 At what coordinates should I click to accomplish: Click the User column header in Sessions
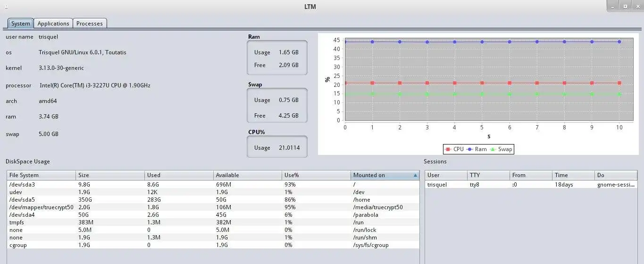446,175
